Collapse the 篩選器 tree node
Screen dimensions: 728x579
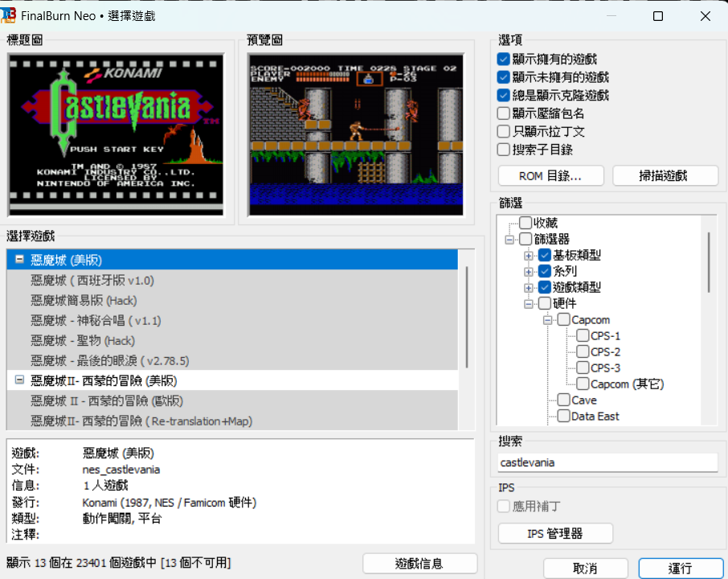pyautogui.click(x=509, y=240)
